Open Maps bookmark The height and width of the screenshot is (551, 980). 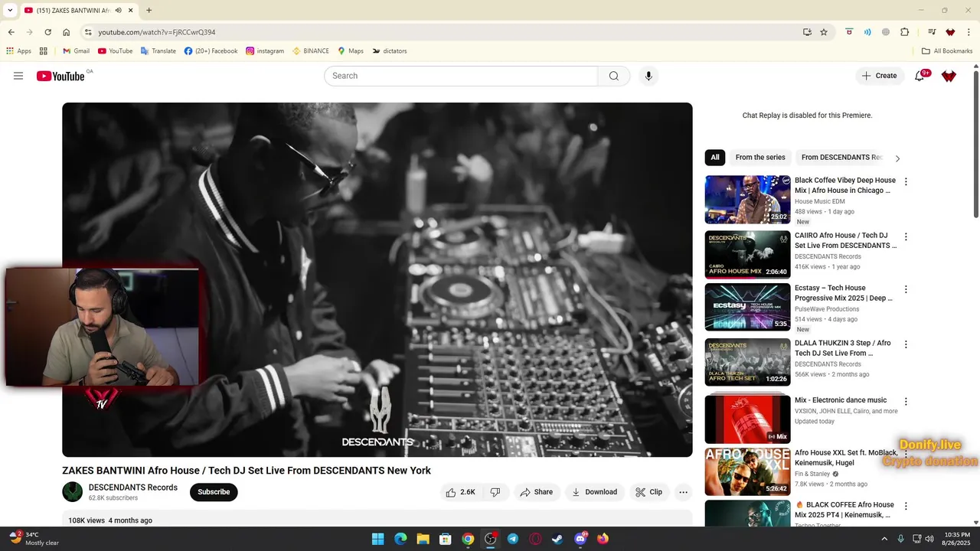pyautogui.click(x=351, y=51)
